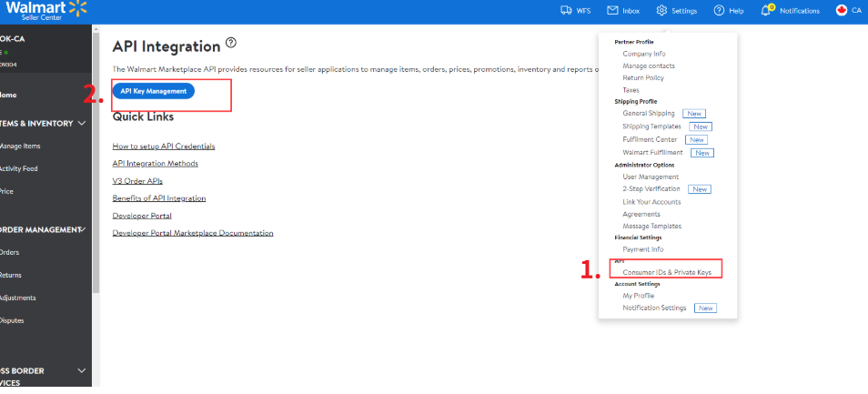The image size is (868, 394).
Task: Select Agreements menu entry
Action: pyautogui.click(x=641, y=214)
